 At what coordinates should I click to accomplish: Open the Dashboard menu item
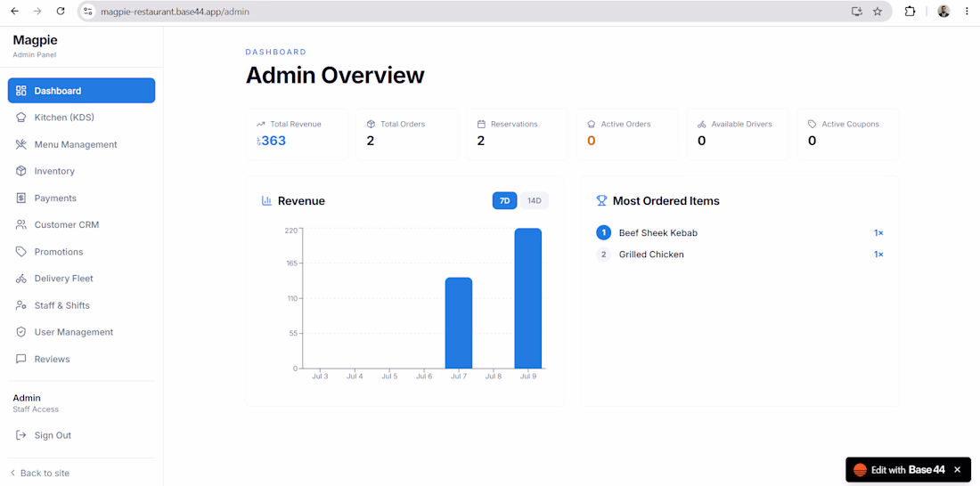(x=81, y=91)
